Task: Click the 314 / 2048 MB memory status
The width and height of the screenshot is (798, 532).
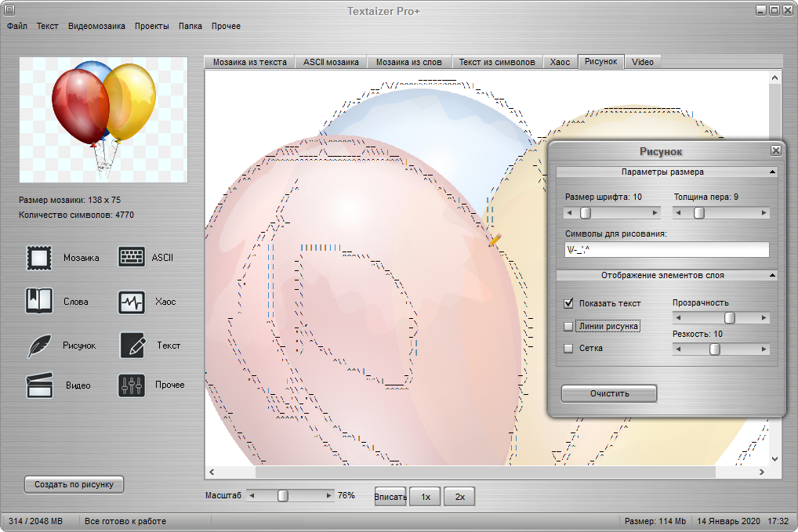Action: (35, 521)
